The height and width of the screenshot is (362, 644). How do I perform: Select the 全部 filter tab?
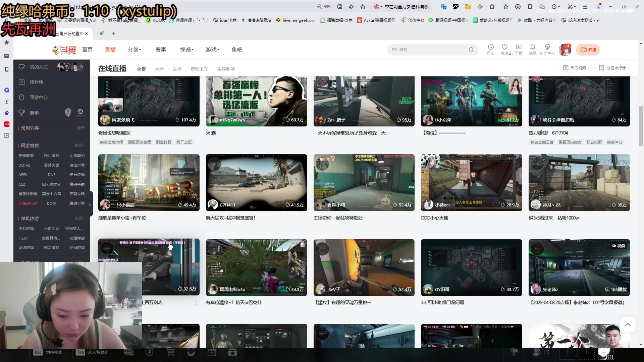tap(141, 69)
